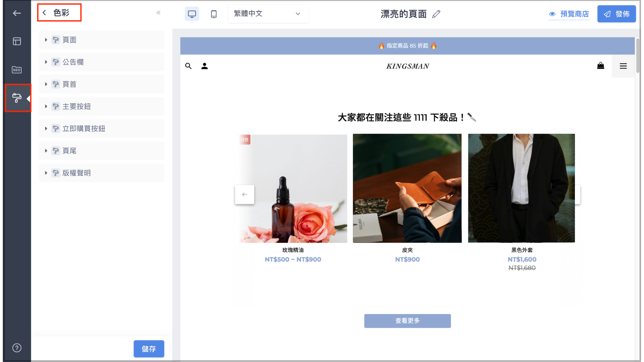The width and height of the screenshot is (644, 362).
Task: Collapse the color settings sidebar
Action: (x=159, y=13)
